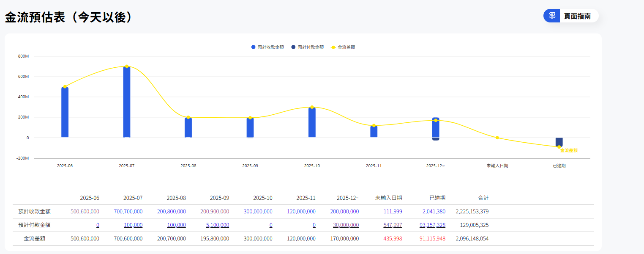Select receivable total 2,225,153,379
Screen dimensions: 644x254
[472, 212]
